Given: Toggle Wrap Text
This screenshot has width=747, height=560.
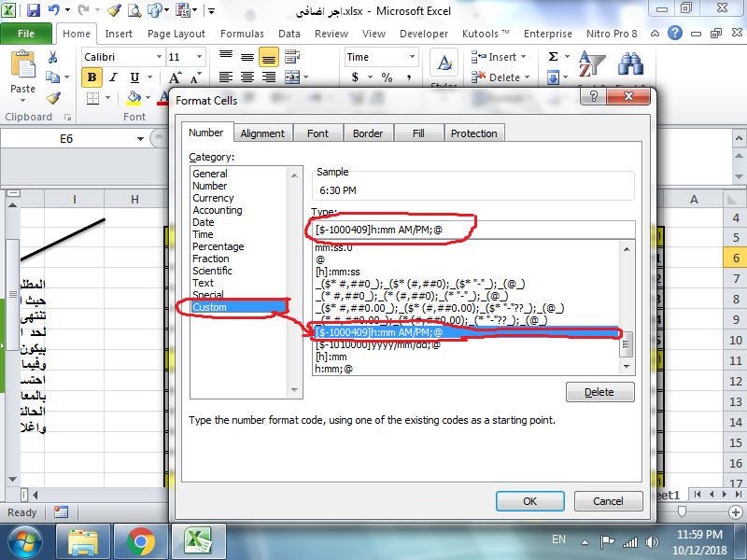Looking at the screenshot, I should 291,57.
